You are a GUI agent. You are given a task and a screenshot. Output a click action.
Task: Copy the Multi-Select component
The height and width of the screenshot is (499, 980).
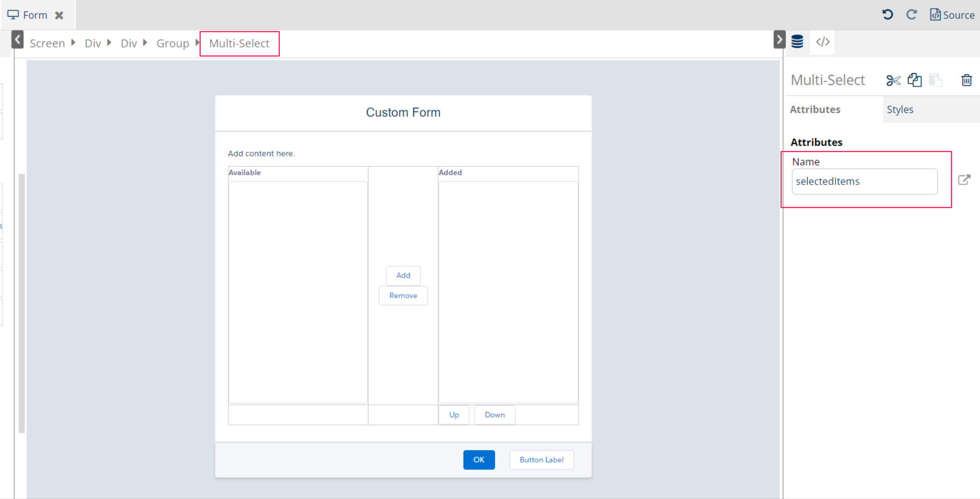pyautogui.click(x=914, y=80)
